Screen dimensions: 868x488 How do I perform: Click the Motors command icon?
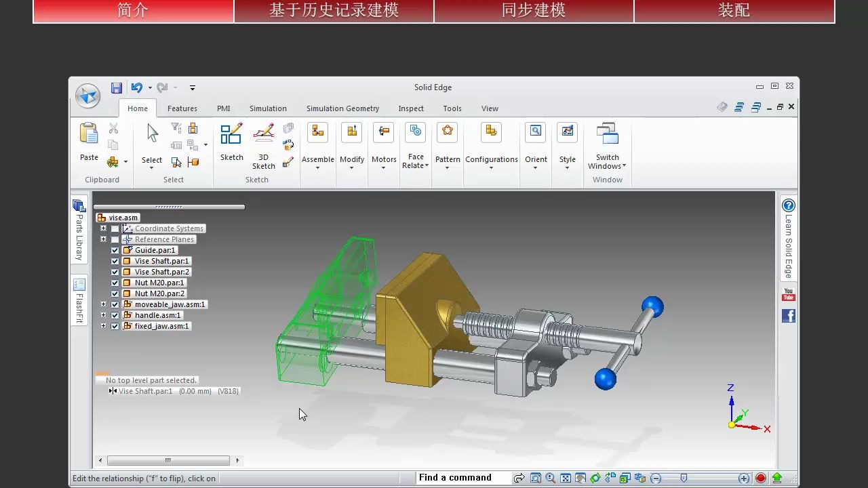pos(384,131)
